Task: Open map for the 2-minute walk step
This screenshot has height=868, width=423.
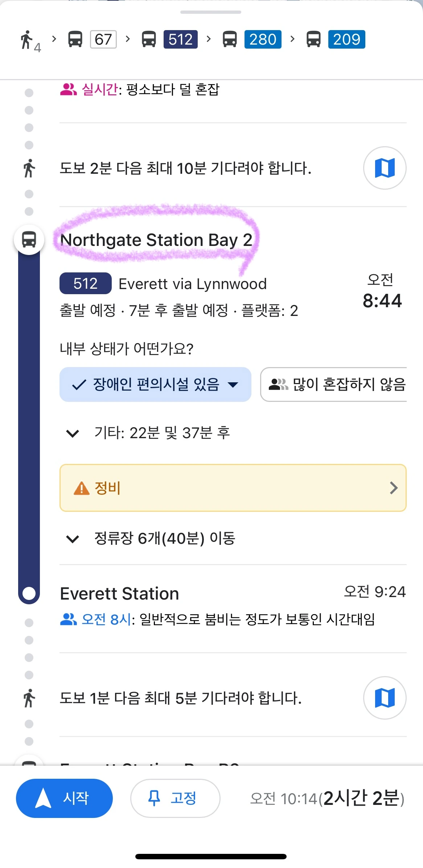Action: [x=385, y=168]
